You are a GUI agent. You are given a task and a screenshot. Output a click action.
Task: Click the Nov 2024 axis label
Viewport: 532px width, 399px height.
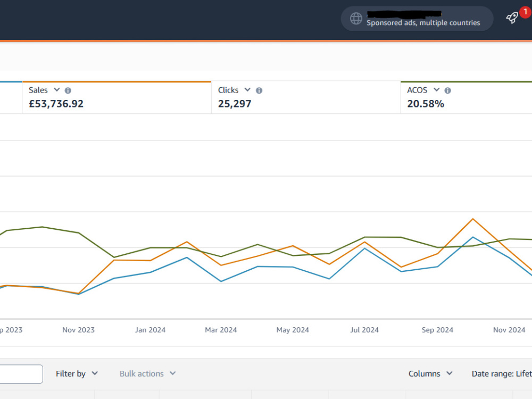(509, 330)
